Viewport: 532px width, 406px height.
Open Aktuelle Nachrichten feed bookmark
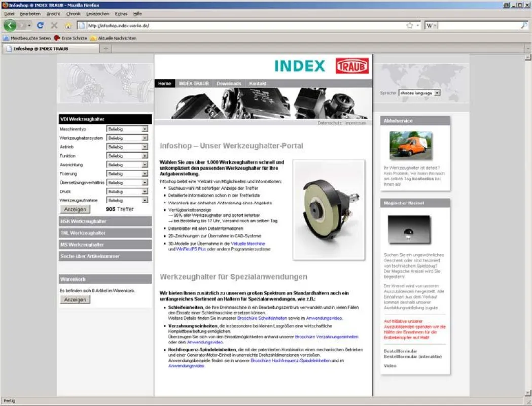tap(113, 39)
